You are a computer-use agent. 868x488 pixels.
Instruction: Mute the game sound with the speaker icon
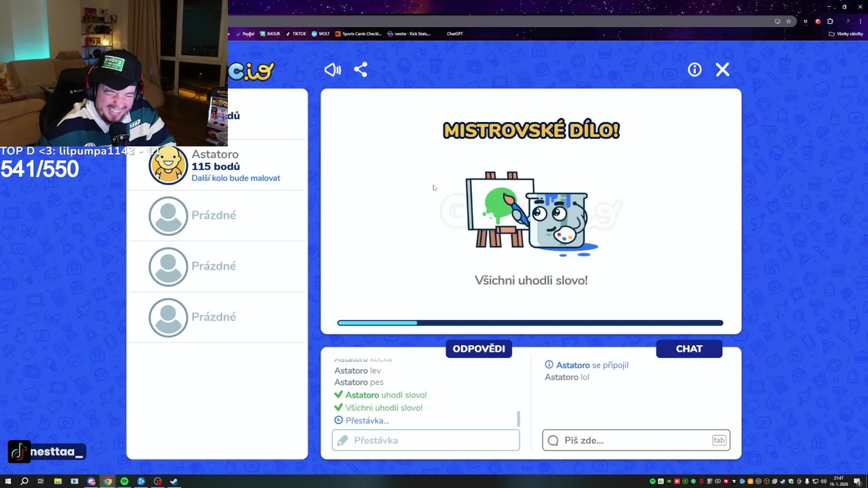pyautogui.click(x=332, y=70)
